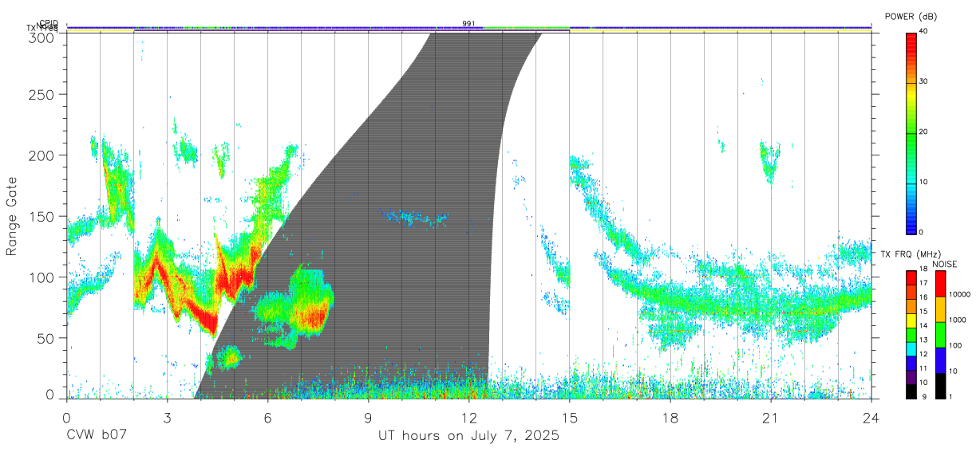Click the UT hours on July 7, 2025 label
Screen dimensions: 980x452
pos(469,436)
